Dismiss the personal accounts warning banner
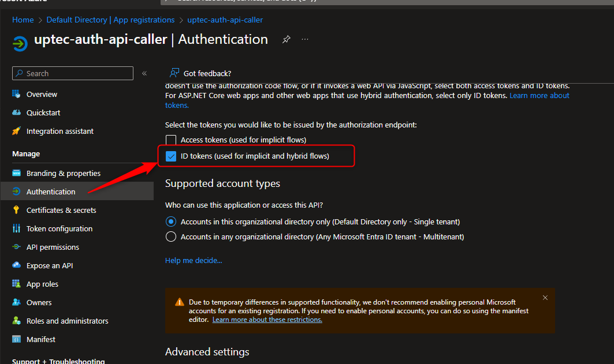 click(545, 298)
